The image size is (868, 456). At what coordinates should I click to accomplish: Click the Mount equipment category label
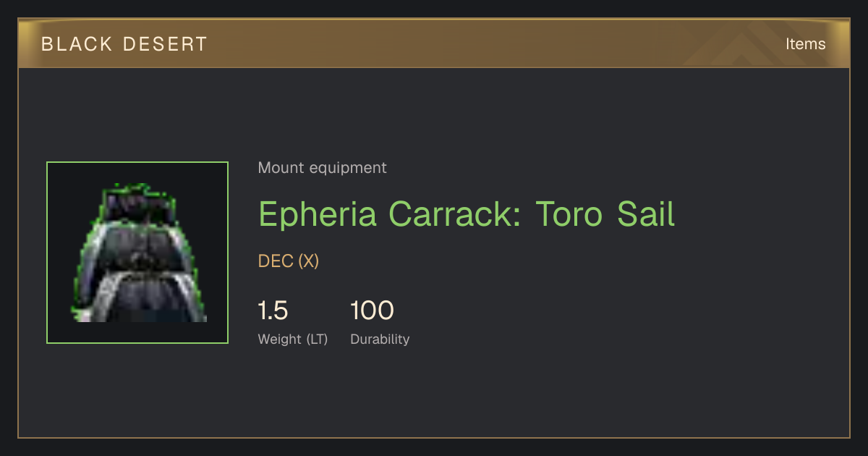[323, 168]
